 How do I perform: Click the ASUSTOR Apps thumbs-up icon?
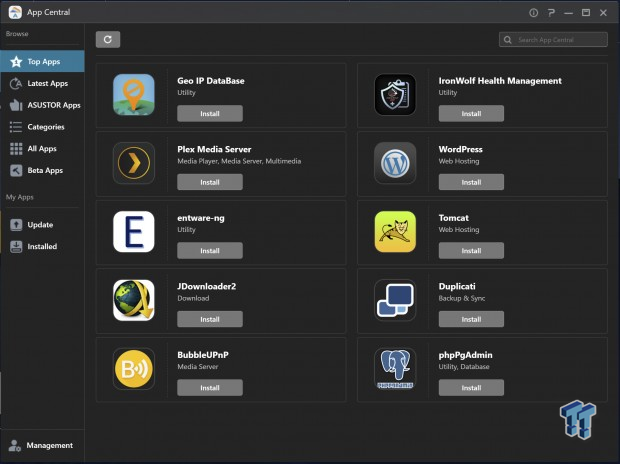click(16, 105)
